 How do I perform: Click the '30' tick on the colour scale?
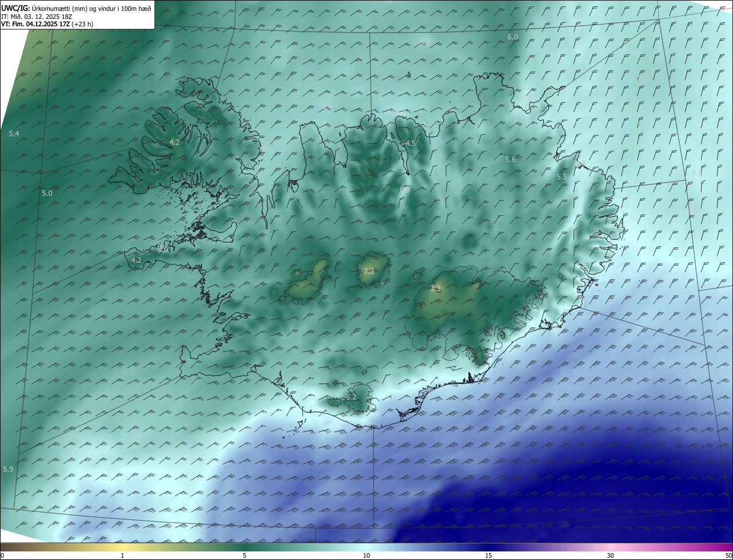tap(610, 555)
